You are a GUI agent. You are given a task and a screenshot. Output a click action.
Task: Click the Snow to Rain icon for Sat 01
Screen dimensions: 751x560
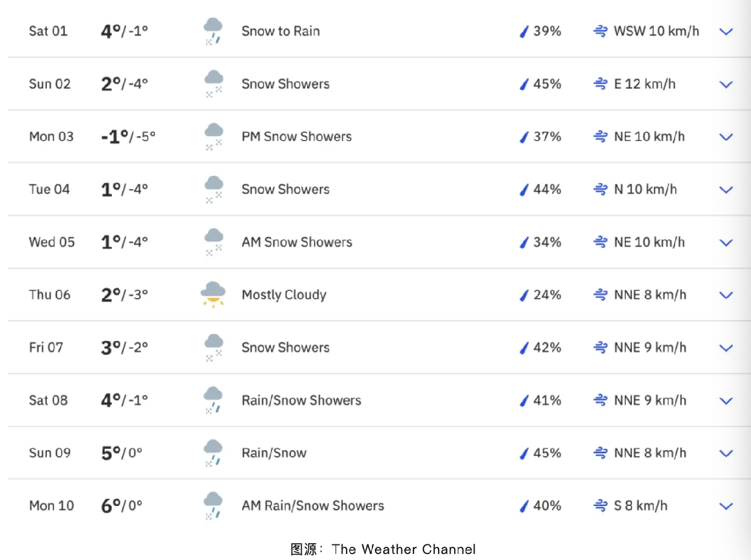pyautogui.click(x=213, y=31)
